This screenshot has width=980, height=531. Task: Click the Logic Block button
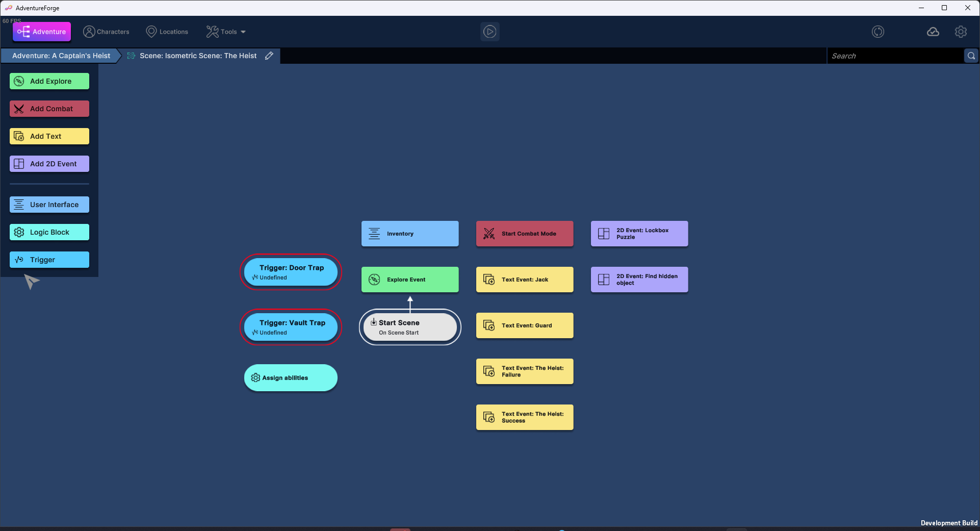click(49, 232)
